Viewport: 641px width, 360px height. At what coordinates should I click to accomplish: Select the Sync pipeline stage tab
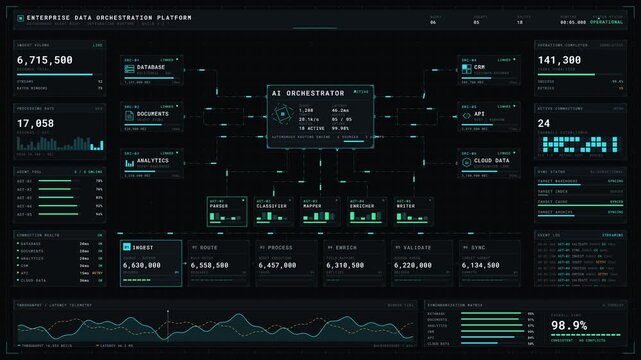[490, 263]
